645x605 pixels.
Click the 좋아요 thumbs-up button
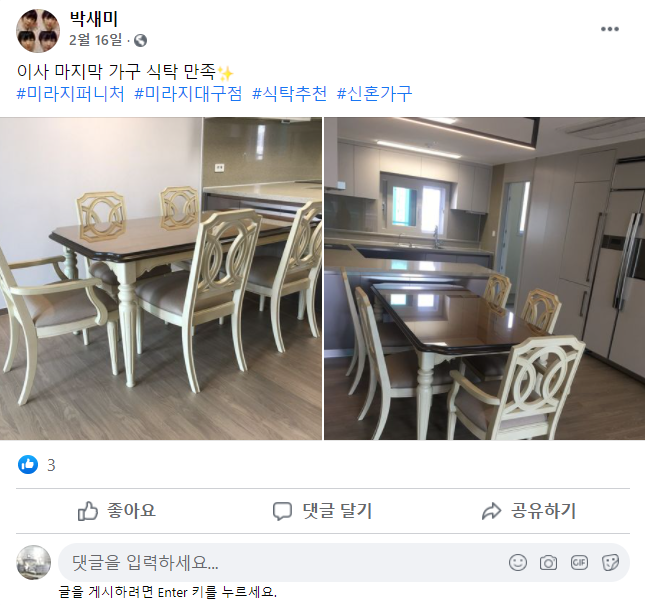coord(117,511)
